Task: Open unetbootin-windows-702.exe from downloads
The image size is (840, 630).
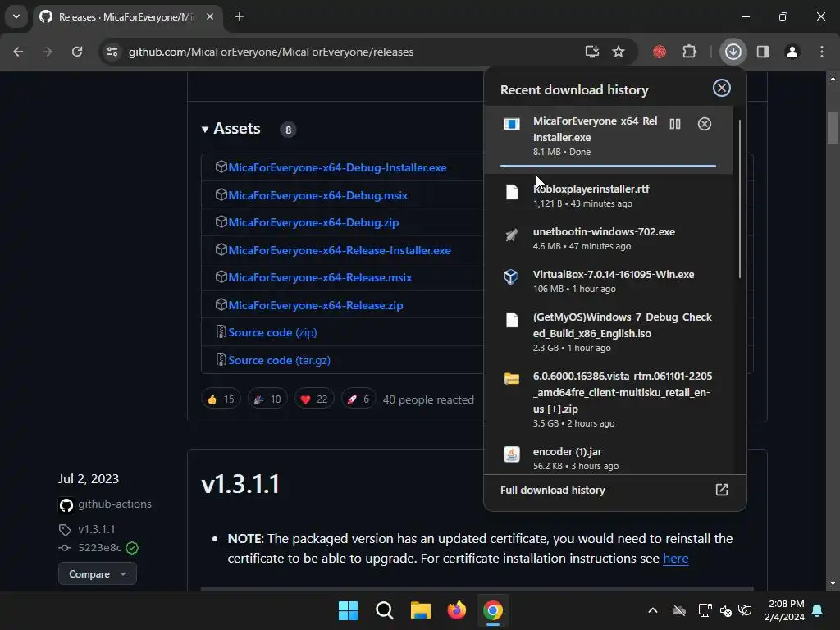Action: pos(608,239)
